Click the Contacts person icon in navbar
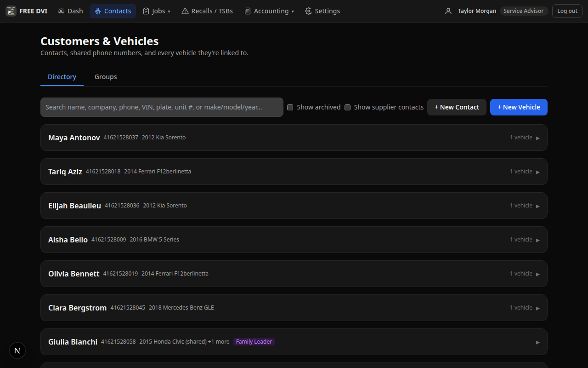The width and height of the screenshot is (588, 368). [x=98, y=11]
